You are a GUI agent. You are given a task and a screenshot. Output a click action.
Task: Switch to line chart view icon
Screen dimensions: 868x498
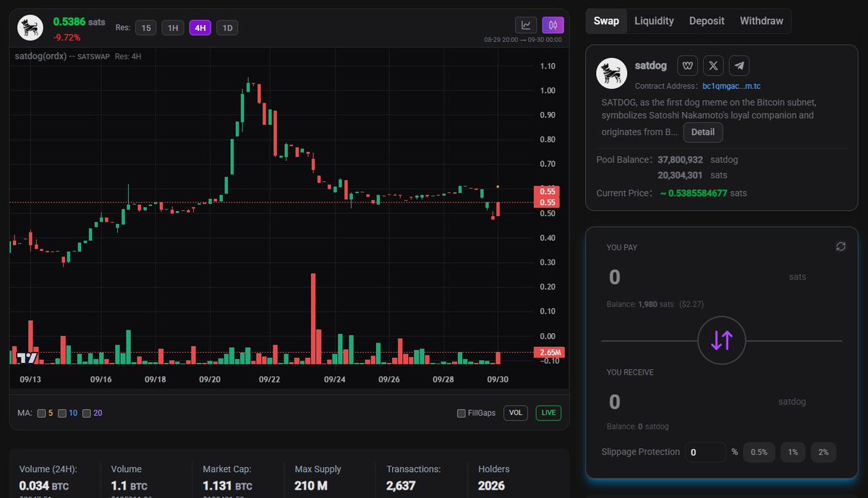pos(526,25)
